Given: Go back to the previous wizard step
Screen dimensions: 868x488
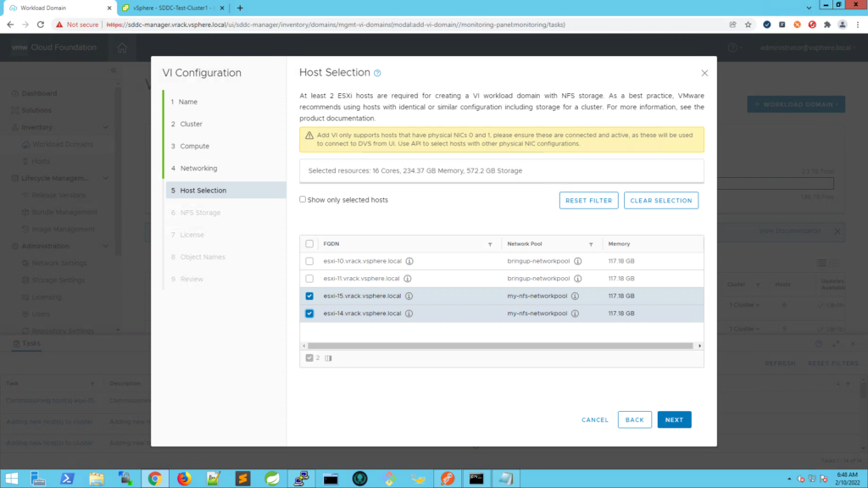Looking at the screenshot, I should [x=634, y=420].
